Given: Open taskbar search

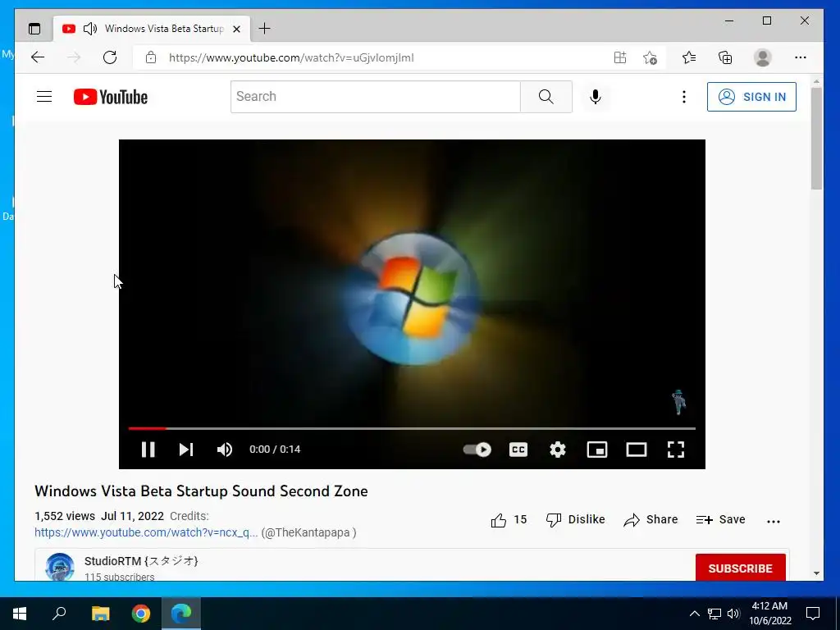Looking at the screenshot, I should (x=59, y=614).
